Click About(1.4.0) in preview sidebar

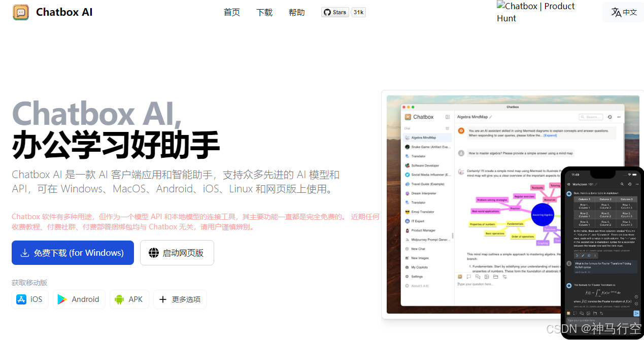[x=427, y=286]
